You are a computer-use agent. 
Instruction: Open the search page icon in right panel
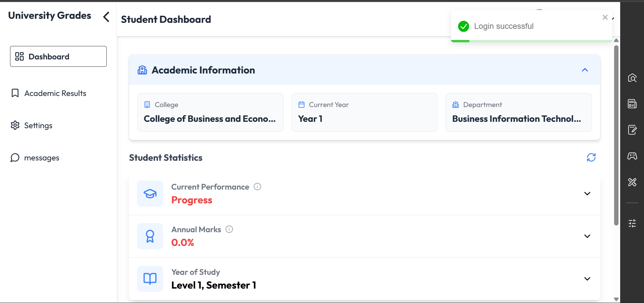click(632, 78)
